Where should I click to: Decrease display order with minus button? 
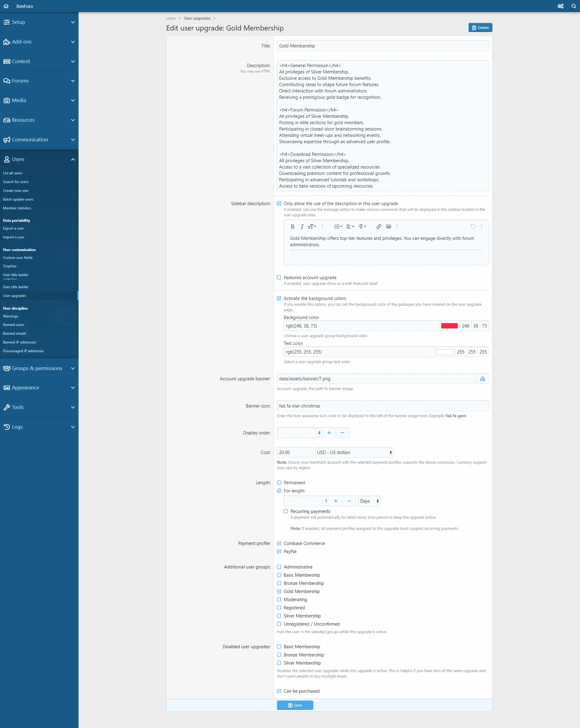click(342, 433)
